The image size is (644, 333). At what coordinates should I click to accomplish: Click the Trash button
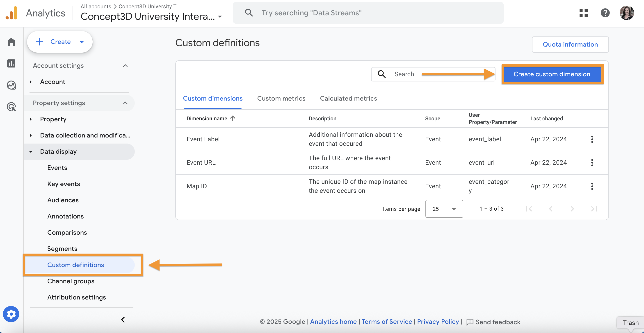pyautogui.click(x=630, y=323)
